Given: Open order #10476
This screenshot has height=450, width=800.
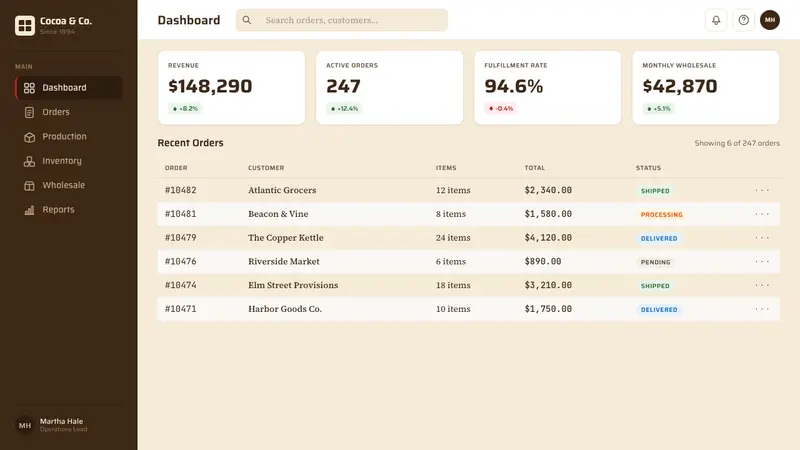Looking at the screenshot, I should coord(181,261).
